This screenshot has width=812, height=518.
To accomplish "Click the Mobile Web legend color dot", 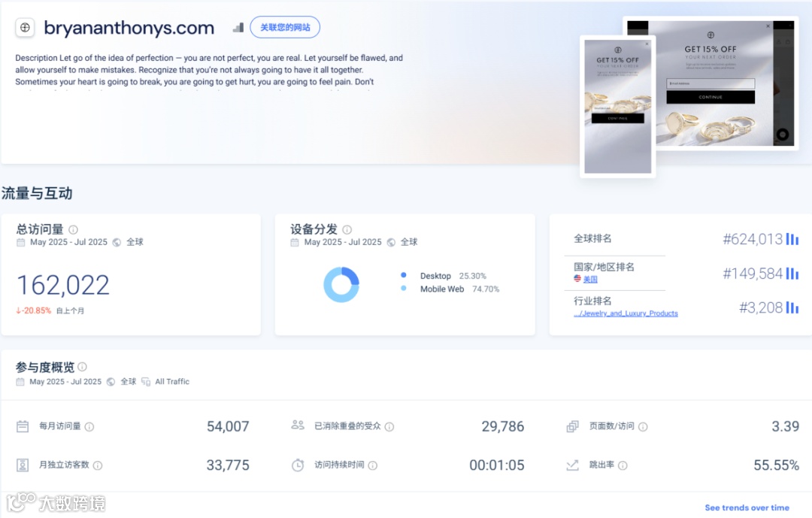I will pos(404,289).
